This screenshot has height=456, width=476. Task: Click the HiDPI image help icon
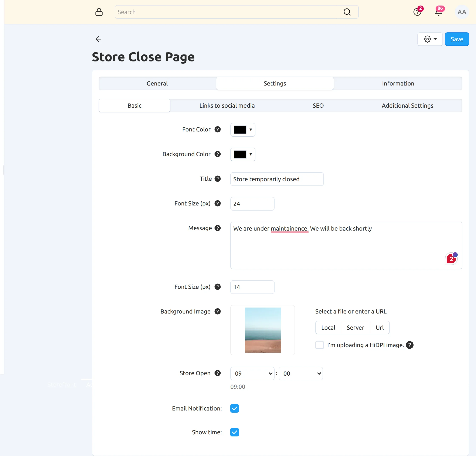coord(410,345)
